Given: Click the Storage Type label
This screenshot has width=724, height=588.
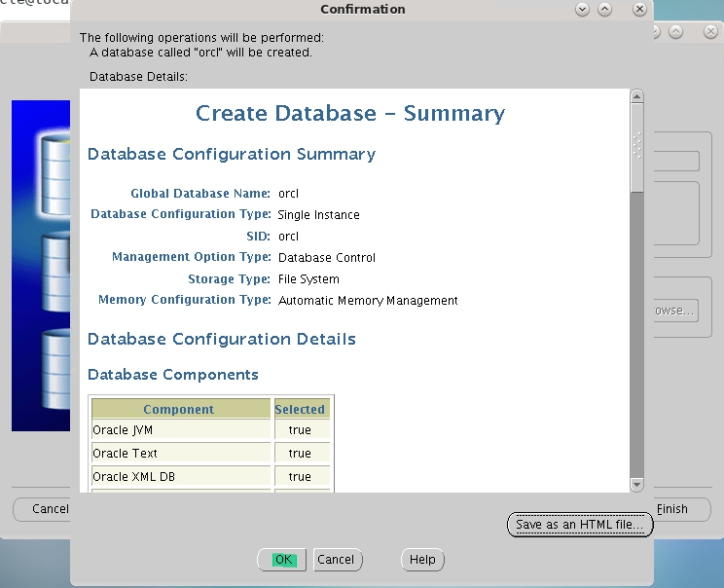Looking at the screenshot, I should coord(229,279).
